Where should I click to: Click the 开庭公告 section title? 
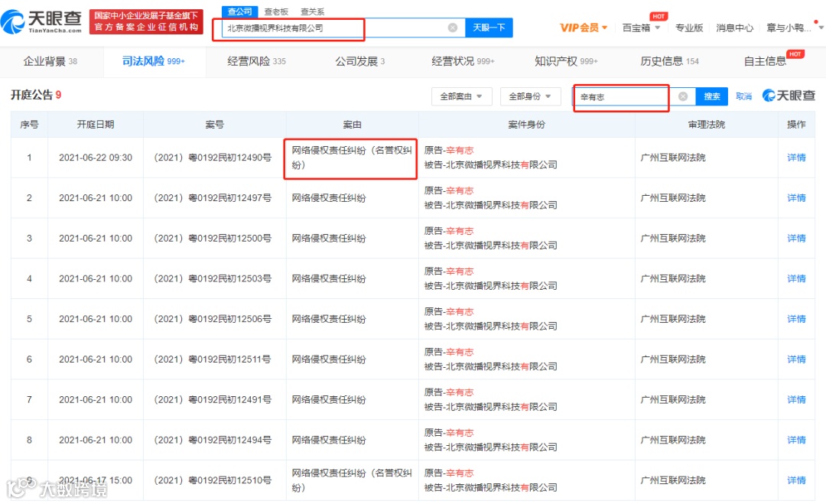[31, 95]
